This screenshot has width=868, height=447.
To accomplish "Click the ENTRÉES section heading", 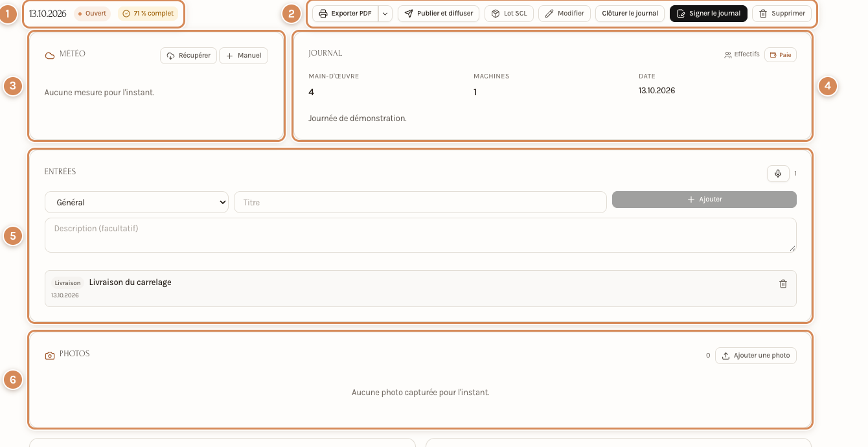I will pyautogui.click(x=60, y=172).
